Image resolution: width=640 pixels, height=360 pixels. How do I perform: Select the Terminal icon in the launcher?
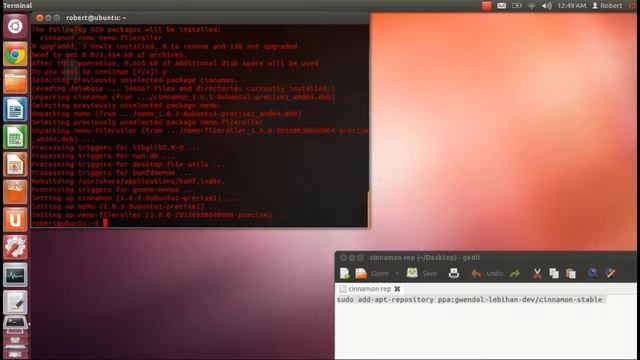(15, 323)
